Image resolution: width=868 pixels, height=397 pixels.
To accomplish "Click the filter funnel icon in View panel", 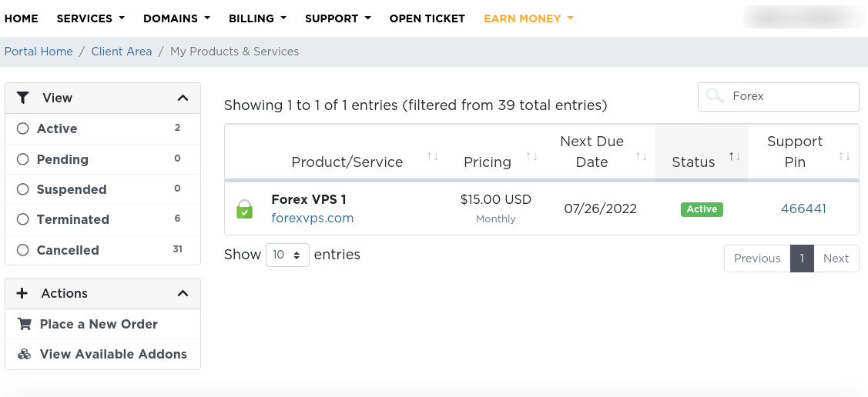I will pos(22,98).
